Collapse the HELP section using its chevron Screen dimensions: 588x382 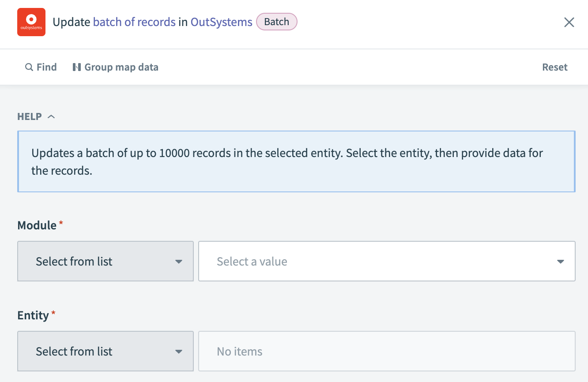pos(51,117)
